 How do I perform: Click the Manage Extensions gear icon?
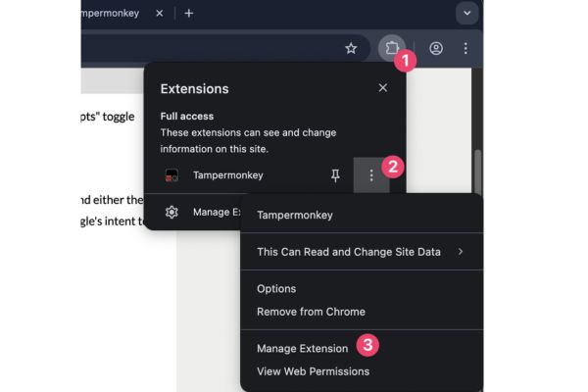(171, 212)
